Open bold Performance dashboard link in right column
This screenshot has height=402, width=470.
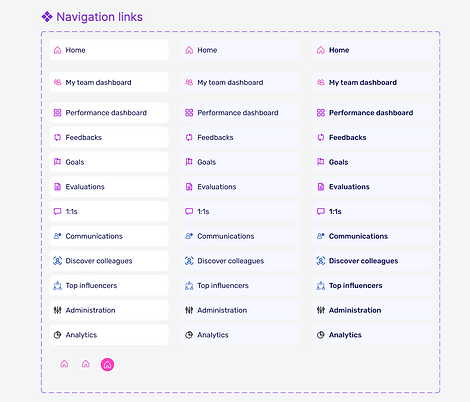pyautogui.click(x=372, y=113)
